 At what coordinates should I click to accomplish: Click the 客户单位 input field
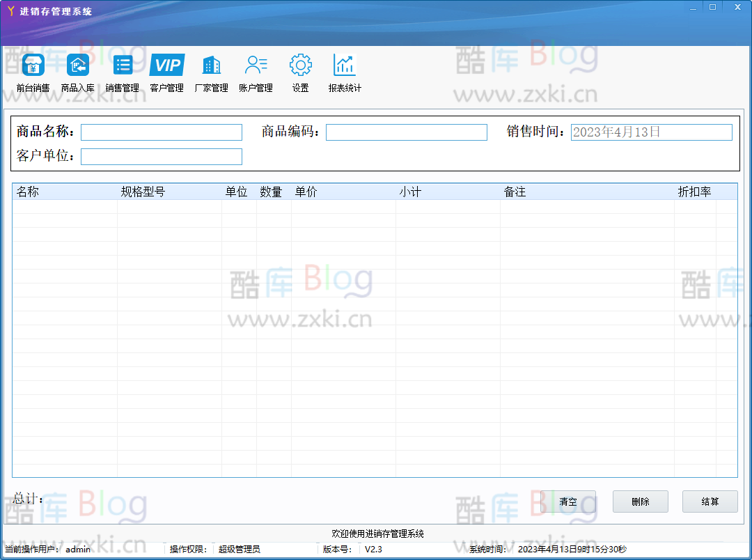point(161,156)
